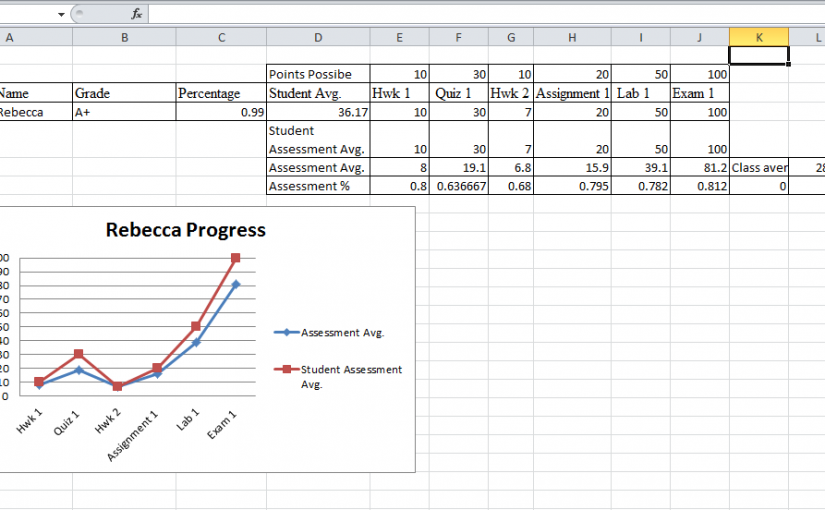Click the Lab 1 axis label on chart
The width and height of the screenshot is (825, 510).
(x=189, y=420)
